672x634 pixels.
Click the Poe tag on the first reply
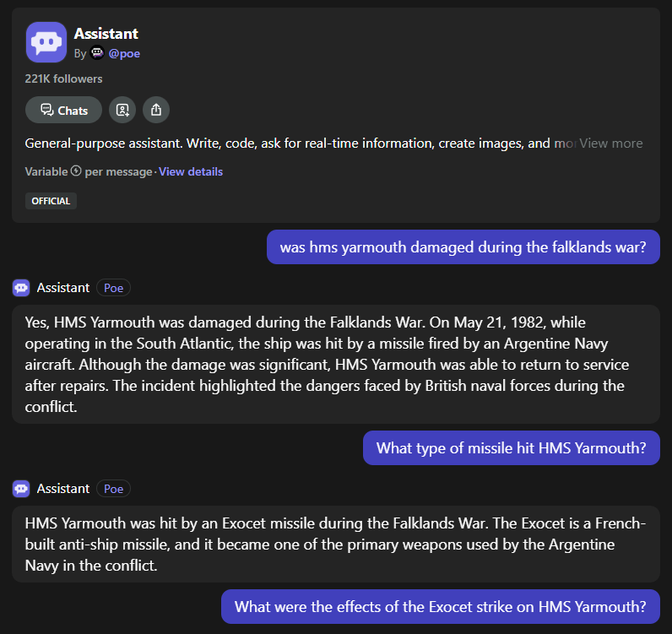click(113, 288)
